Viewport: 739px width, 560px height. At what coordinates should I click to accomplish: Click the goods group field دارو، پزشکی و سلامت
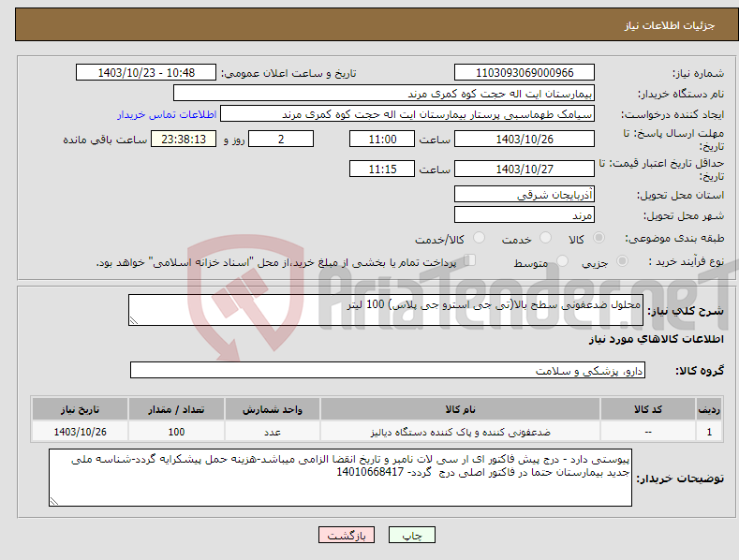[388, 370]
